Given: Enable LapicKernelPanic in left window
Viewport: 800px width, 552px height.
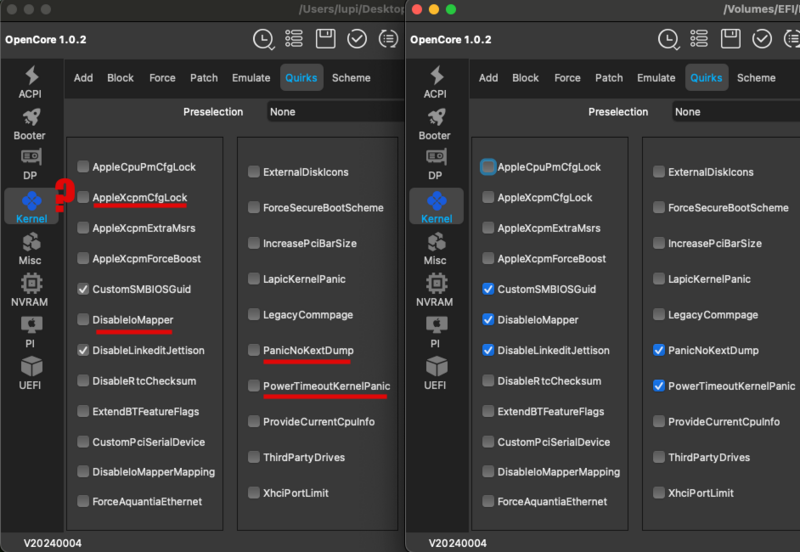Looking at the screenshot, I should 254,279.
